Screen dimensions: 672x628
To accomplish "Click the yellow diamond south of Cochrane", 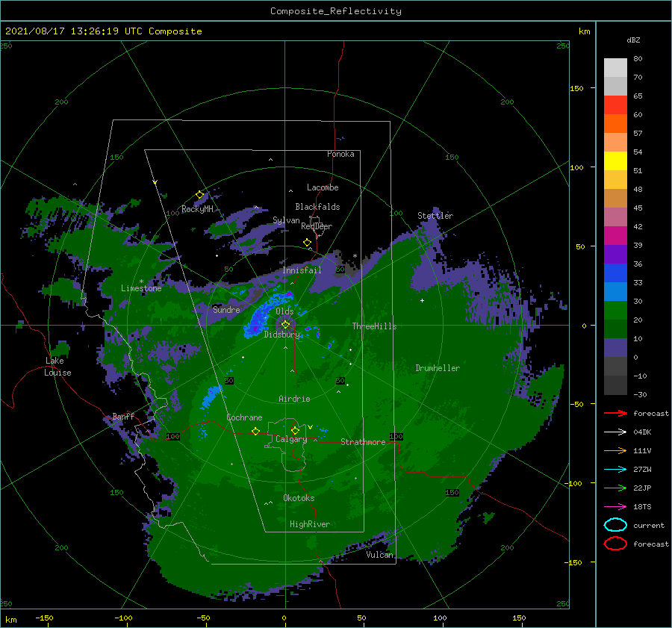I will click(x=255, y=432).
